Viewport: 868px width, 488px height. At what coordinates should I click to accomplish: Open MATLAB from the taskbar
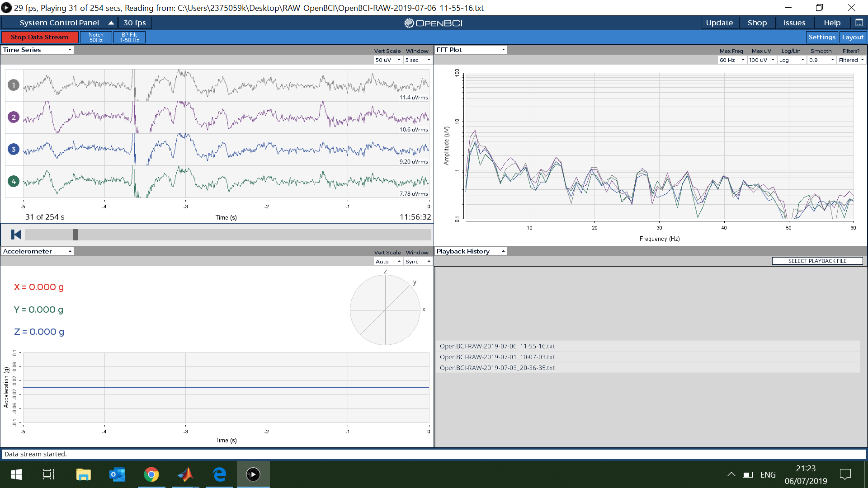click(185, 474)
